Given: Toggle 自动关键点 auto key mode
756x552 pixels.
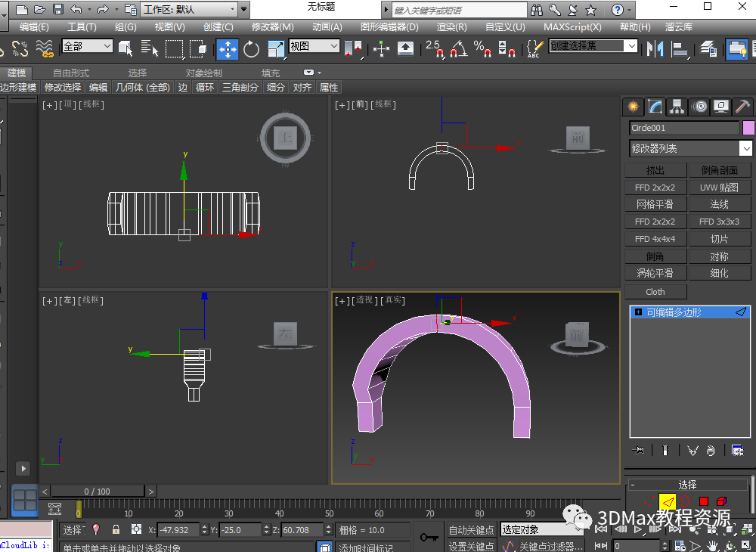Looking at the screenshot, I should click(471, 530).
